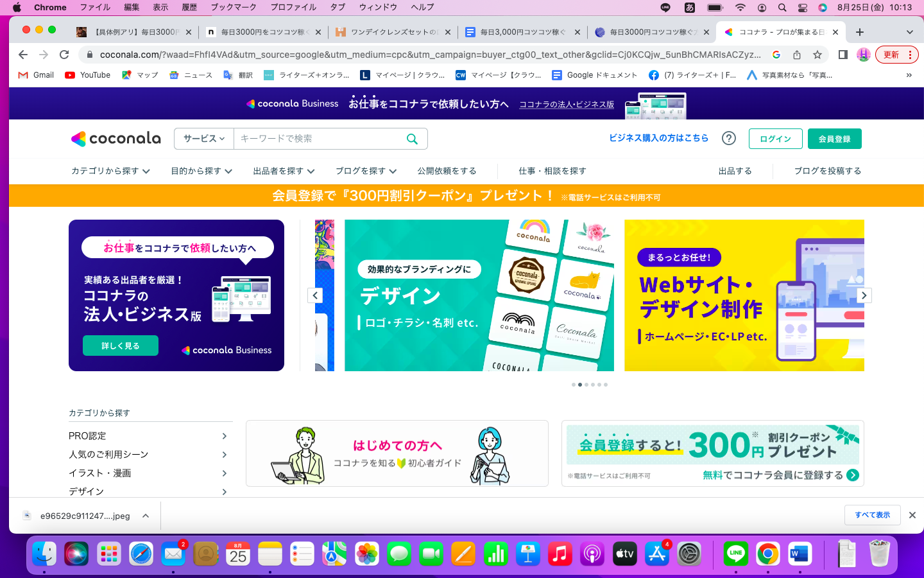Click the Chrome back arrow
The image size is (924, 578).
tap(23, 55)
